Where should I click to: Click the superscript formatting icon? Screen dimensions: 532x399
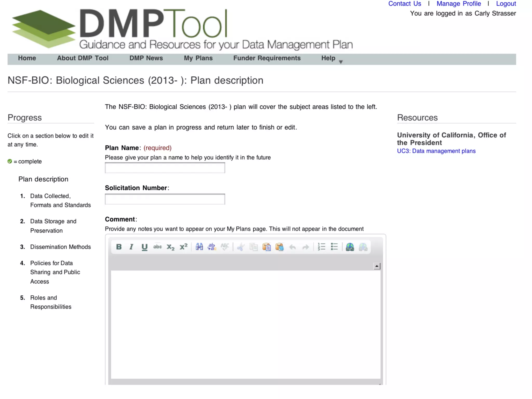click(183, 247)
